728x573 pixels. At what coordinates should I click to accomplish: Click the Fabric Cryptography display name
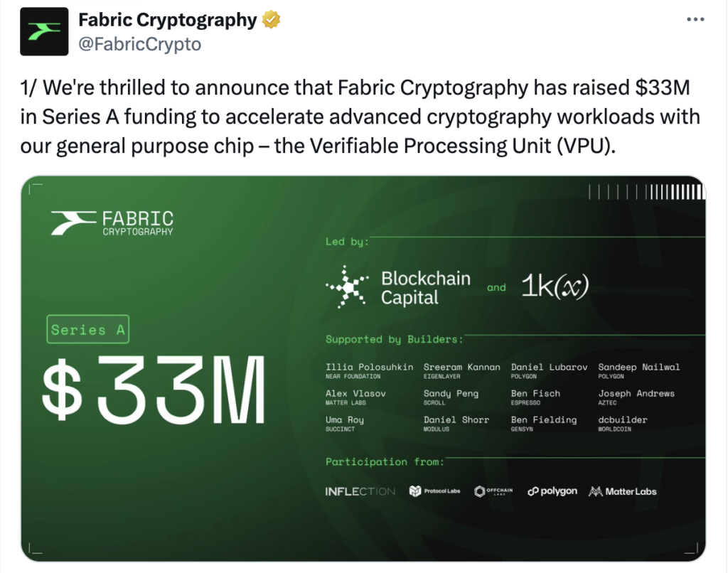(167, 20)
